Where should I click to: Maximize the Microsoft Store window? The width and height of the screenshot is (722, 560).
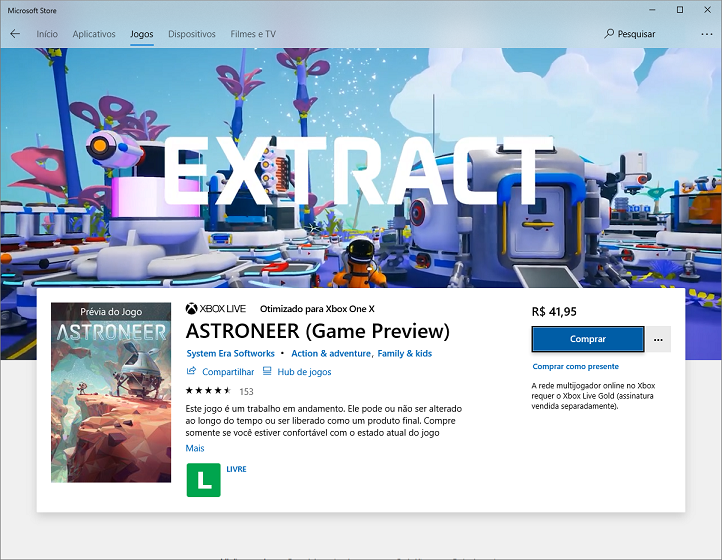pos(680,10)
